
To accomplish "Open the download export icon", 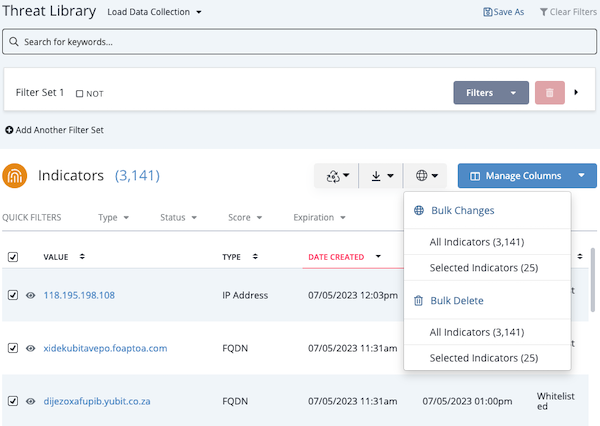I will (376, 176).
